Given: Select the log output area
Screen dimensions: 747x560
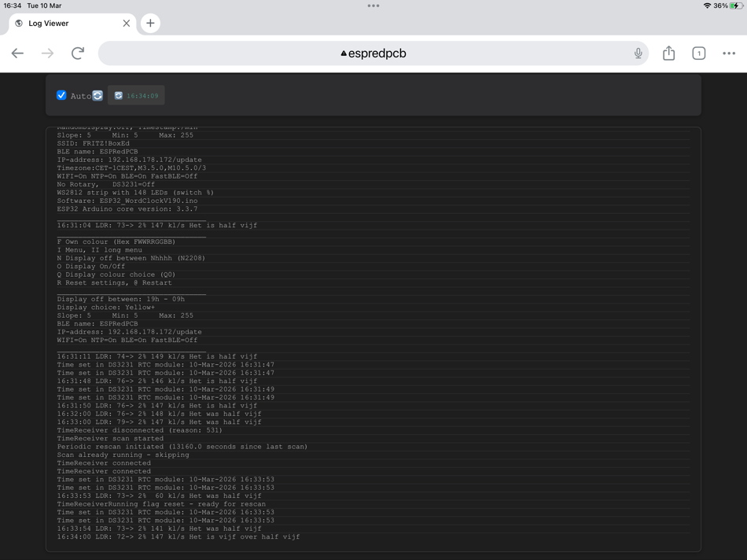Looking at the screenshot, I should coord(373,338).
